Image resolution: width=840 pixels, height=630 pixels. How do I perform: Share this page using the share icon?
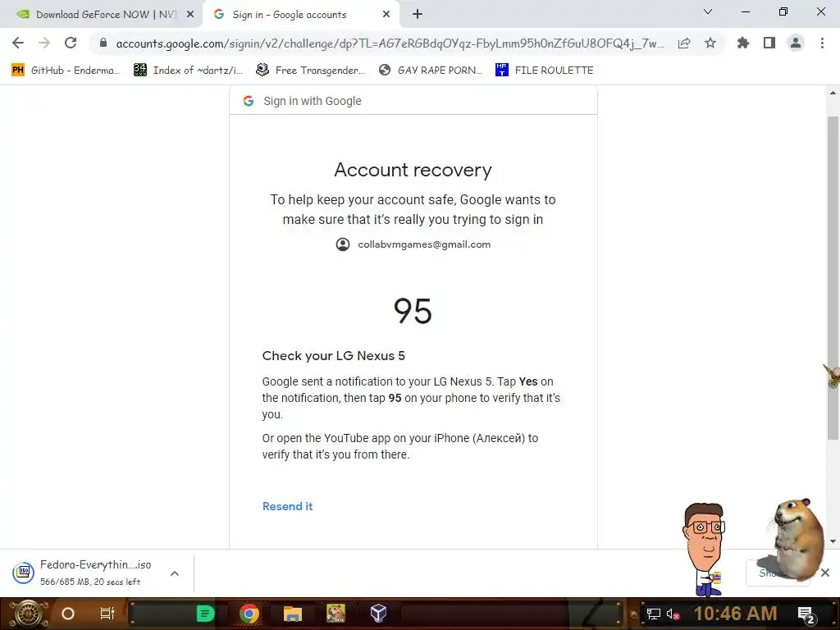tap(684, 43)
